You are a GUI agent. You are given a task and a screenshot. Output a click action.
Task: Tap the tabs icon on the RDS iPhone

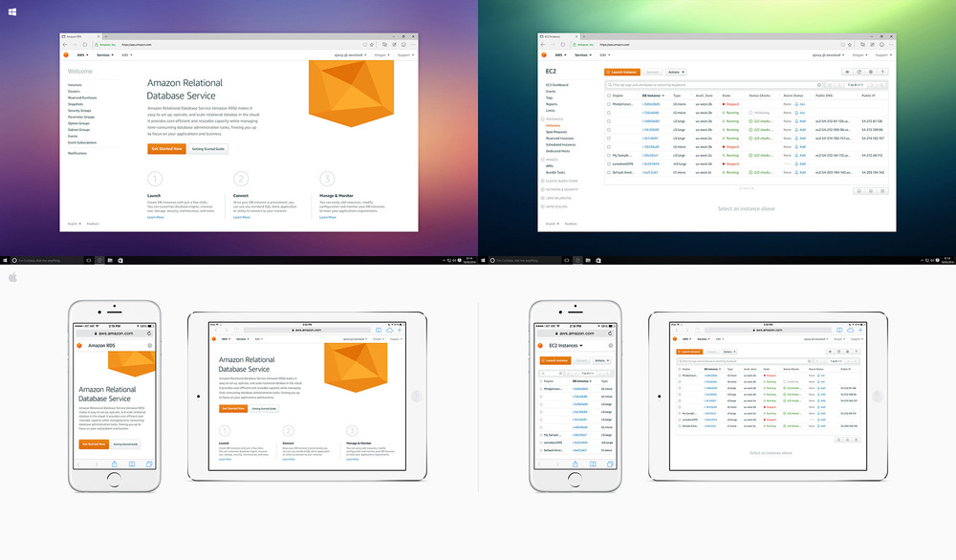click(x=149, y=463)
